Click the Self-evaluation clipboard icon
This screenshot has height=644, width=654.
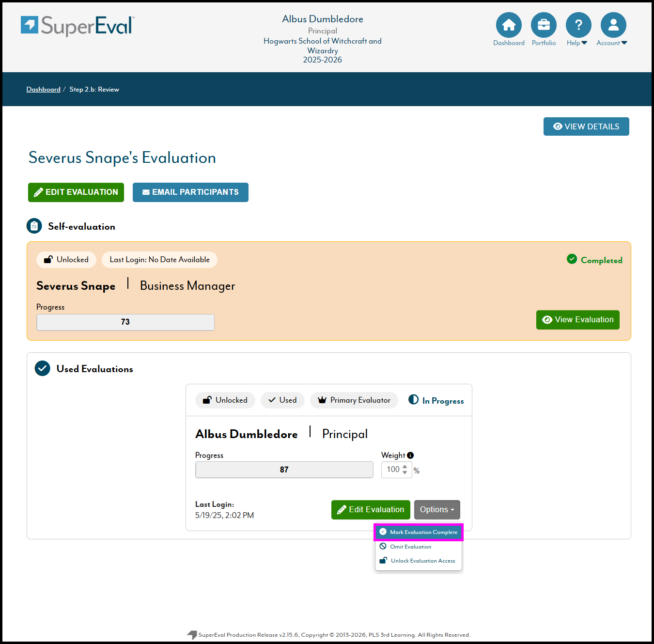coord(34,226)
